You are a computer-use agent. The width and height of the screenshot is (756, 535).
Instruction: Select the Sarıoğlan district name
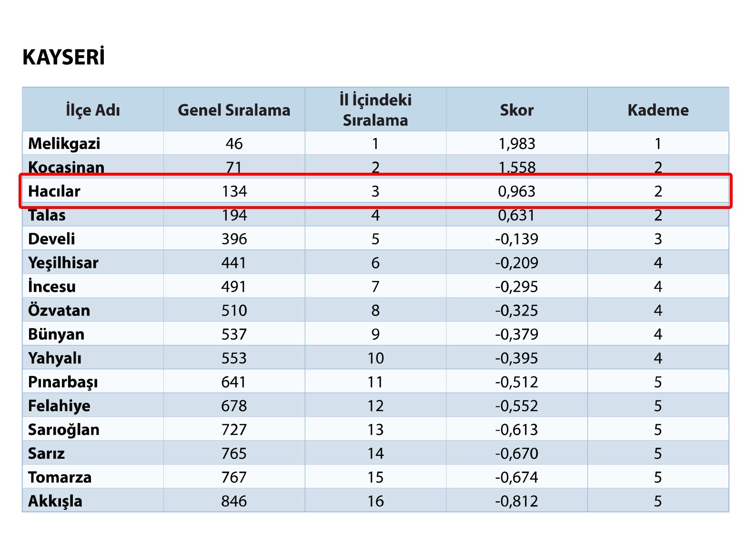[64, 429]
